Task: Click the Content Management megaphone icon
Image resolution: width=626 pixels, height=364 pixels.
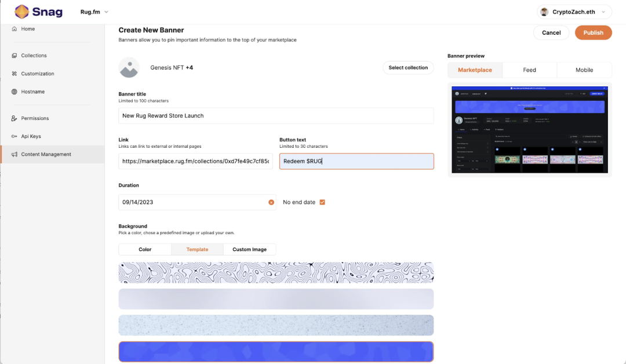Action: tap(14, 154)
